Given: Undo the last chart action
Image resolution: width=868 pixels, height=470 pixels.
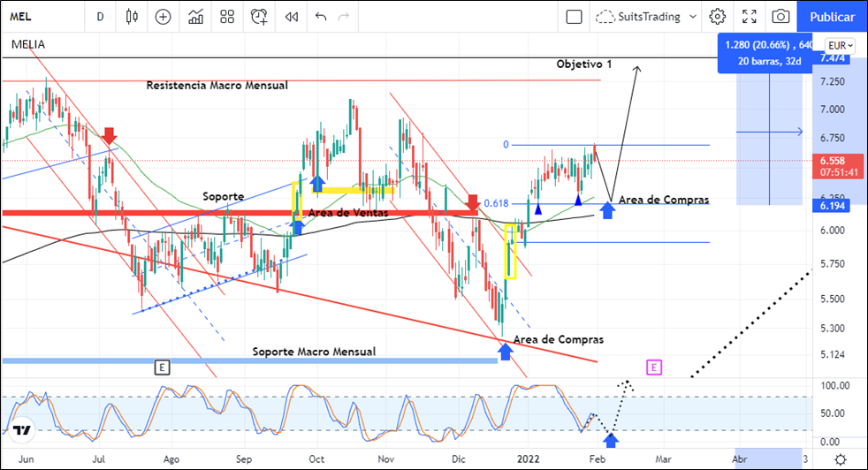Looking at the screenshot, I should point(320,16).
